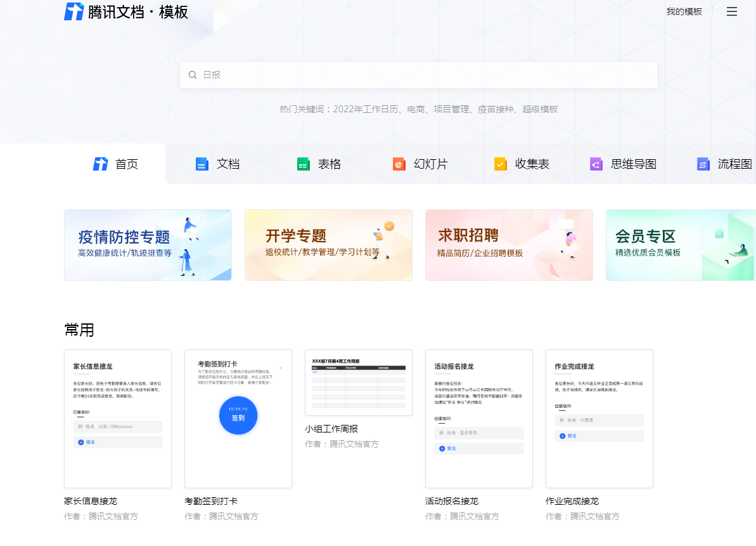Image resolution: width=756 pixels, height=546 pixels.
Task: Switch to the 流程图 tab
Action: pos(725,164)
